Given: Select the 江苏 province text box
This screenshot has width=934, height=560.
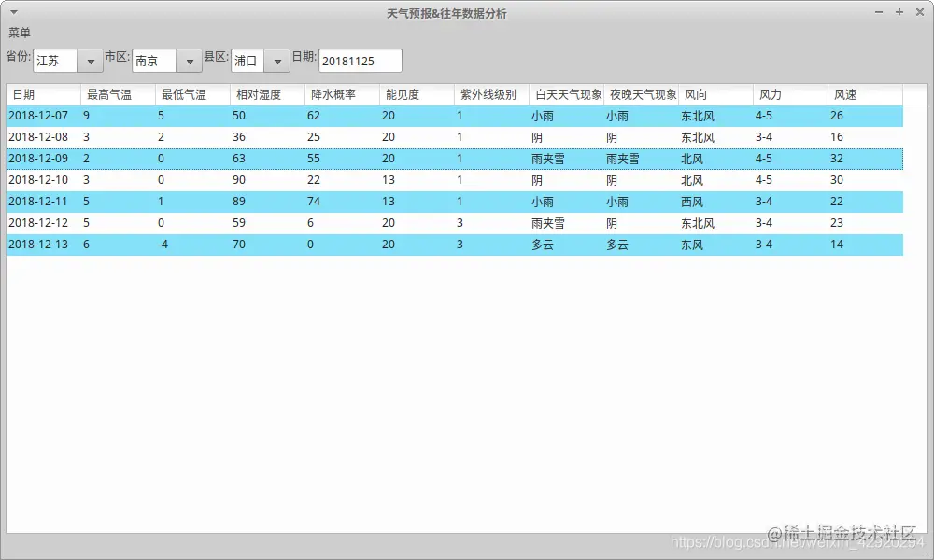Looking at the screenshot, I should click(x=56, y=60).
